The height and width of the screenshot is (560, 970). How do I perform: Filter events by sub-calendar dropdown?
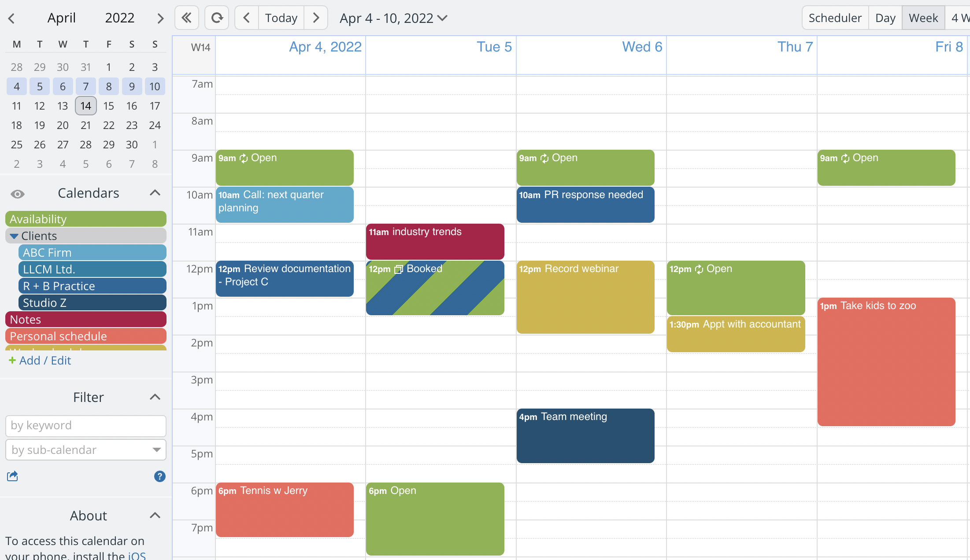tap(85, 449)
